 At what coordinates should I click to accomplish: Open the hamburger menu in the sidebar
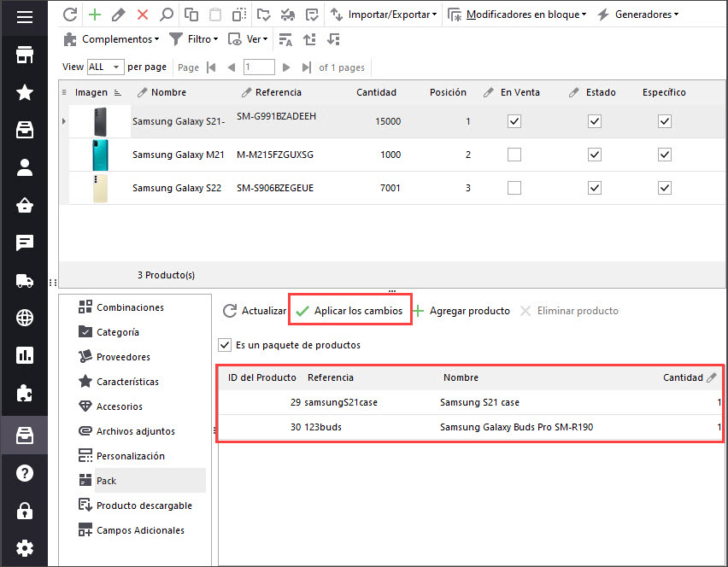[x=25, y=17]
